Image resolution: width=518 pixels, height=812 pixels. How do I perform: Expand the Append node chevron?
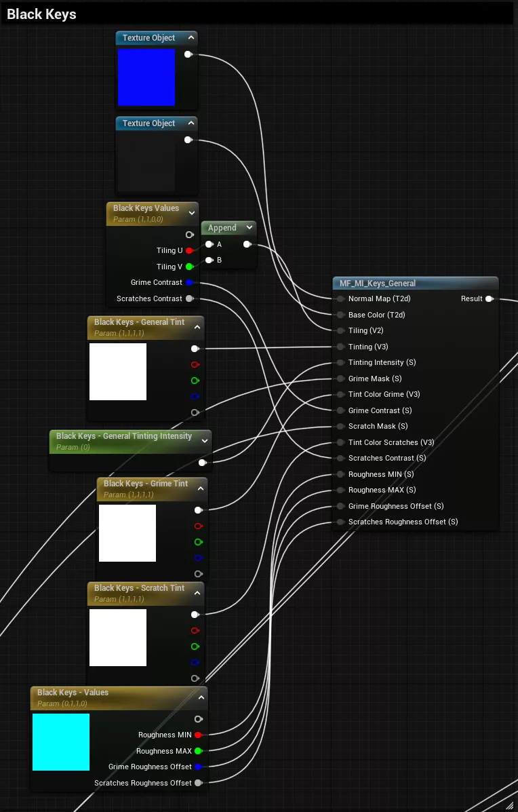tap(250, 228)
